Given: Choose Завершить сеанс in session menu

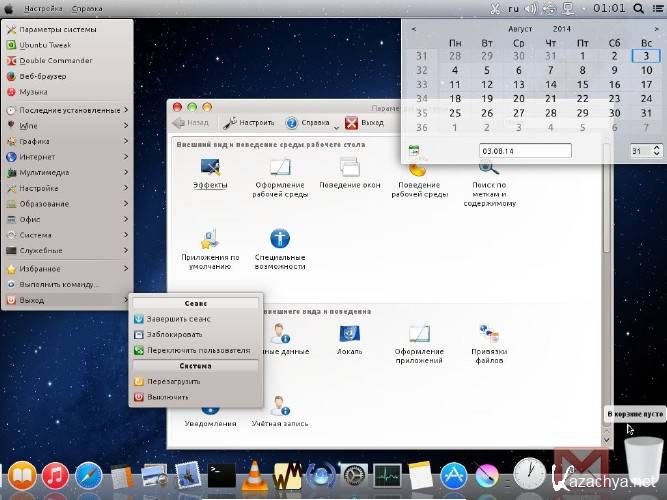Looking at the screenshot, I should click(x=178, y=318).
